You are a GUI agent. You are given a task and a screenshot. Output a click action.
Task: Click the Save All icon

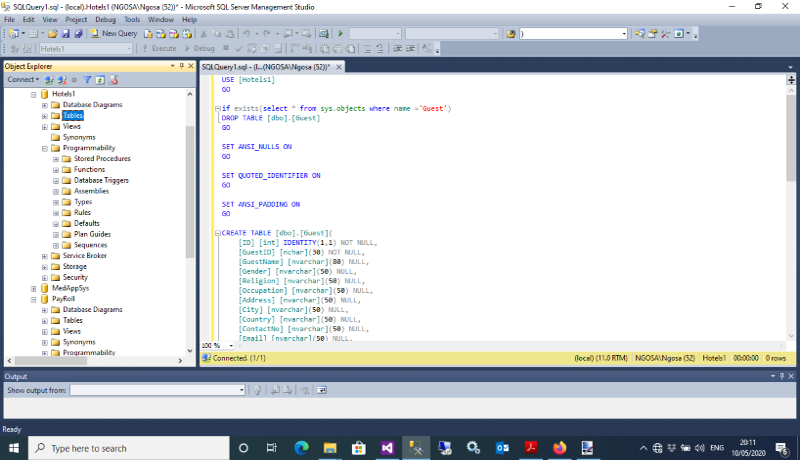[x=78, y=34]
